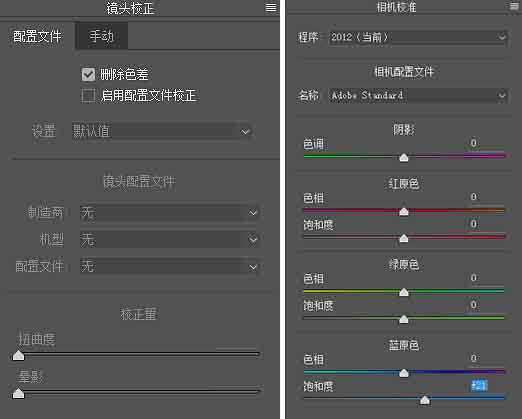Click the 红原色 饱和度 value field
This screenshot has height=419, width=522.
(x=479, y=224)
